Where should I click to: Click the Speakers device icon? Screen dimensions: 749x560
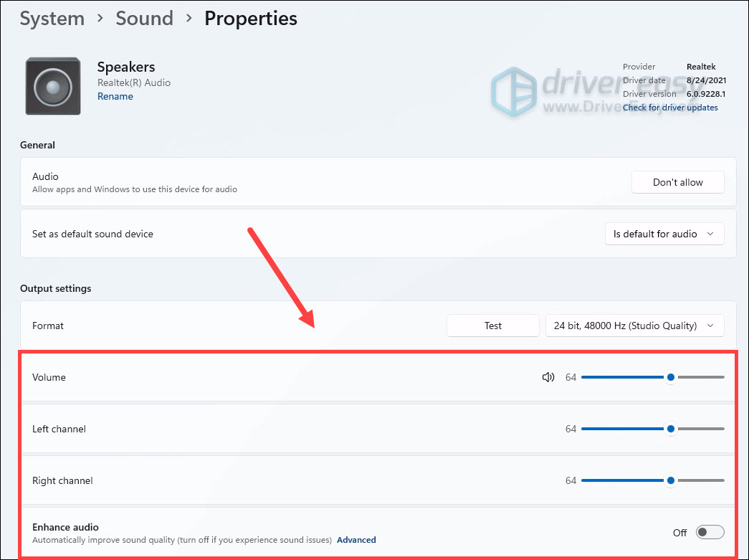53,86
